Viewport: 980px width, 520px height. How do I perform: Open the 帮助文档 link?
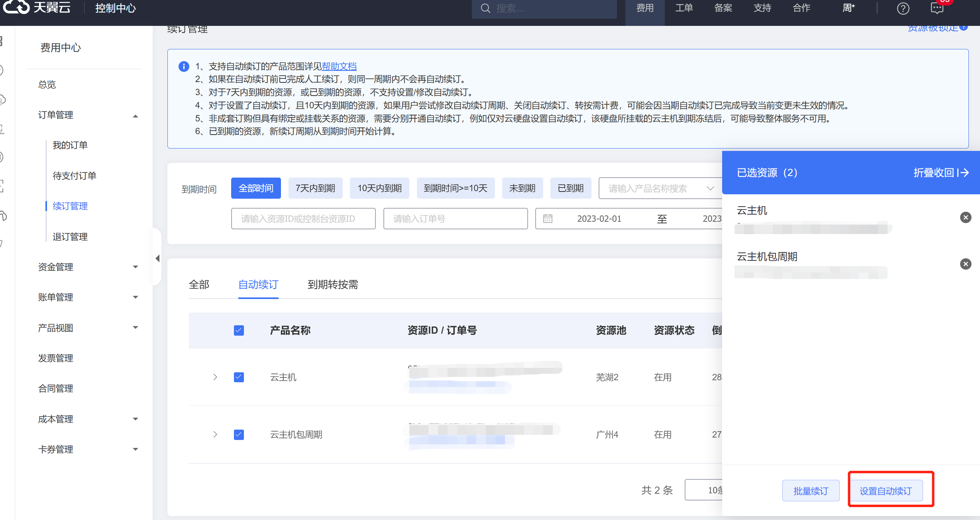339,66
